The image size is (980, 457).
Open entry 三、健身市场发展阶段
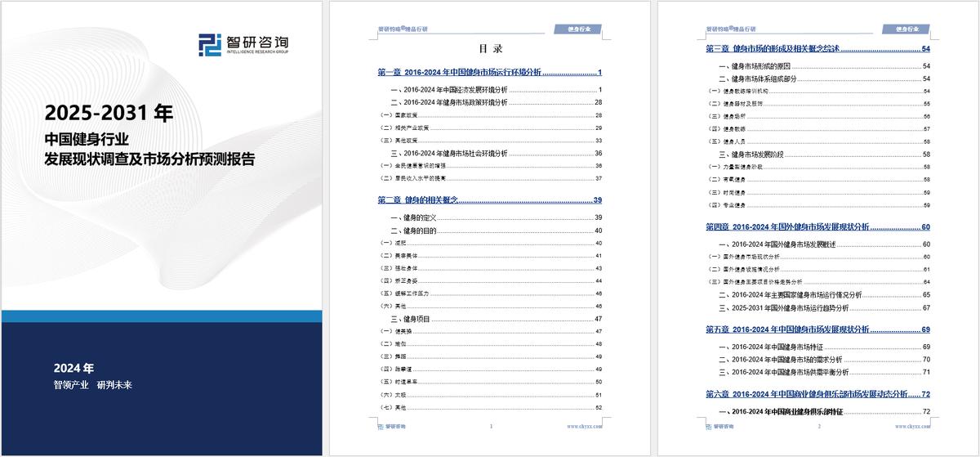(x=824, y=154)
